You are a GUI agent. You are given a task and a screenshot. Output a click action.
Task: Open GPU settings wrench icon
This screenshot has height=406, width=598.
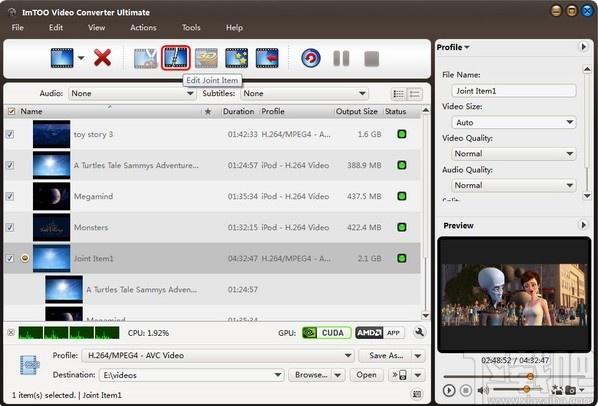click(419, 332)
